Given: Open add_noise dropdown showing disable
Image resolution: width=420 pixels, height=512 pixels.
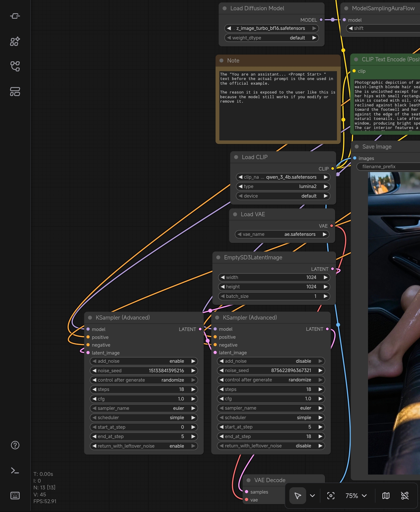Looking at the screenshot, I should click(271, 361).
